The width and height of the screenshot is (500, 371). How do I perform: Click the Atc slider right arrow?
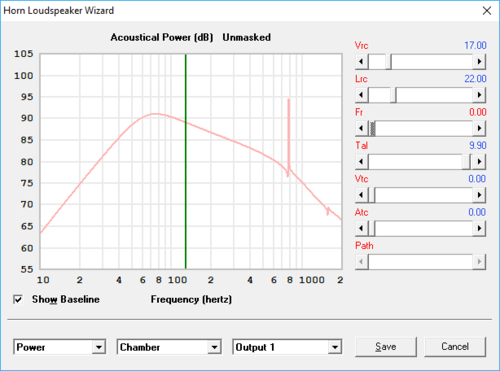tap(479, 228)
